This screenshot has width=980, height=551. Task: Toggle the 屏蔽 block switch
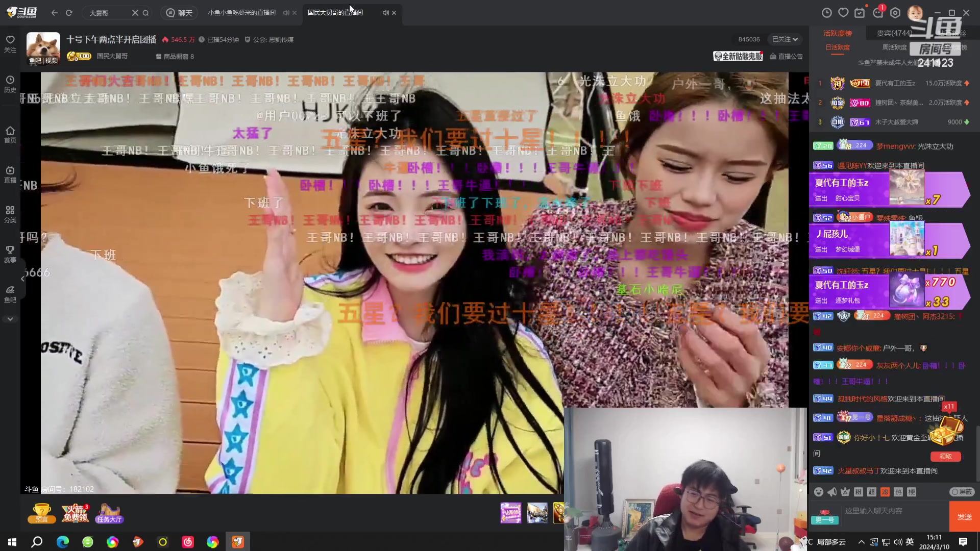tap(962, 492)
